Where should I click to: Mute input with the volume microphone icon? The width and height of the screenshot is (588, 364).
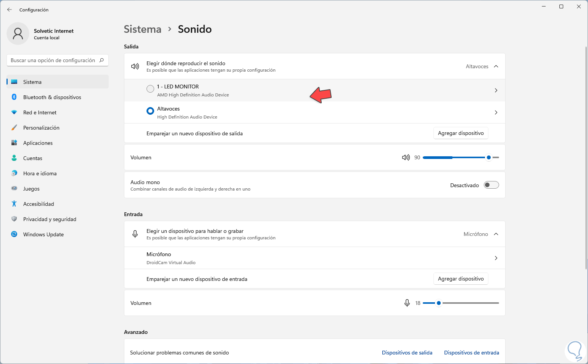407,303
